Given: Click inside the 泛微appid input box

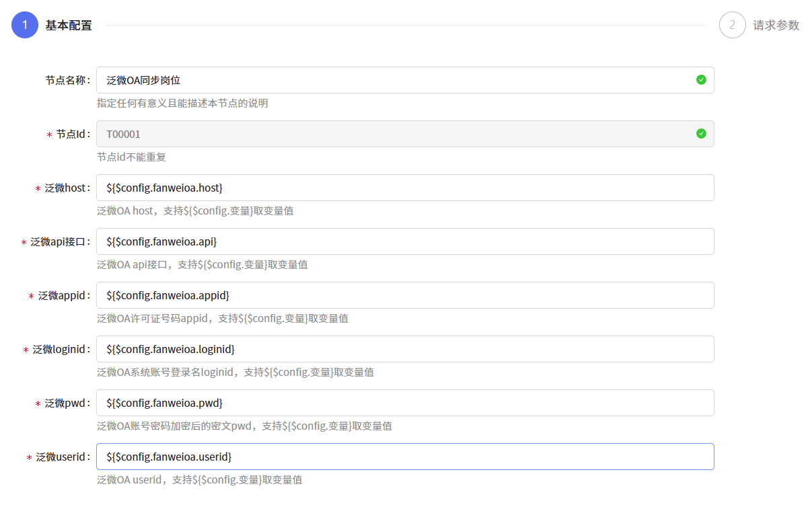Looking at the screenshot, I should pos(404,295).
